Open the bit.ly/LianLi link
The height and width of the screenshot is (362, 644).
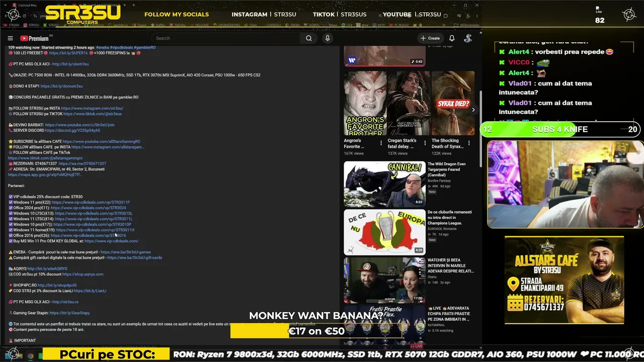(90, 291)
